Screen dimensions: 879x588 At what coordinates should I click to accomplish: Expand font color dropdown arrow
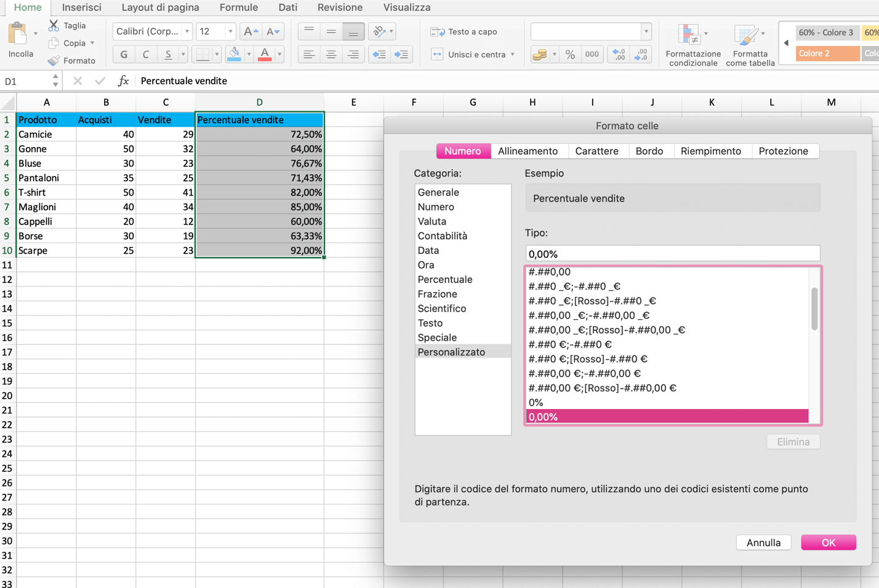pyautogui.click(x=279, y=54)
